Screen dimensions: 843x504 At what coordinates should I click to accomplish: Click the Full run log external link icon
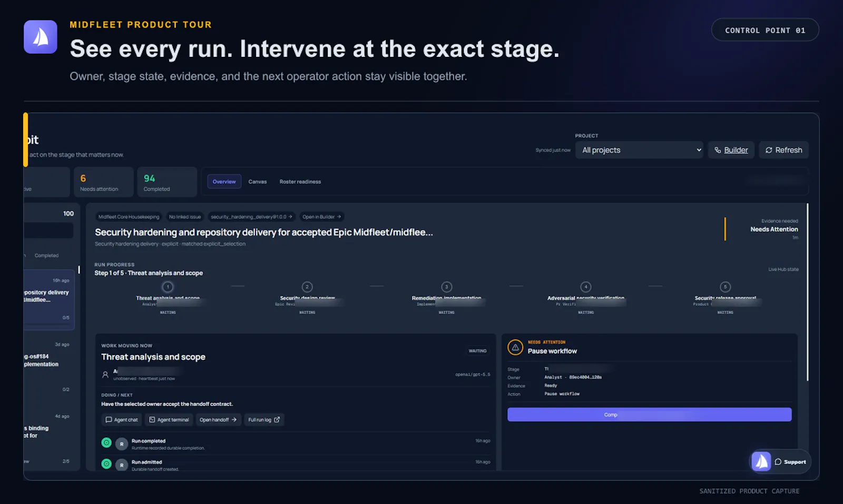tap(277, 420)
